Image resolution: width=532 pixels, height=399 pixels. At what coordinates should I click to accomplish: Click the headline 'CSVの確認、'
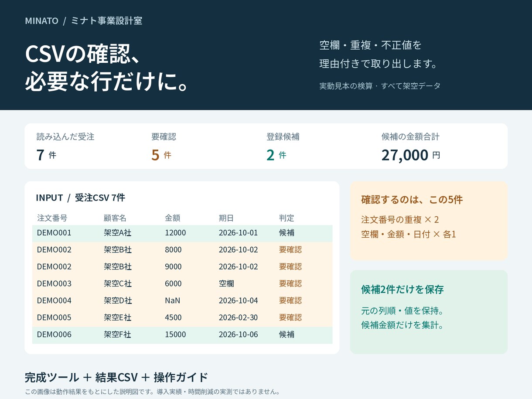coord(83,54)
